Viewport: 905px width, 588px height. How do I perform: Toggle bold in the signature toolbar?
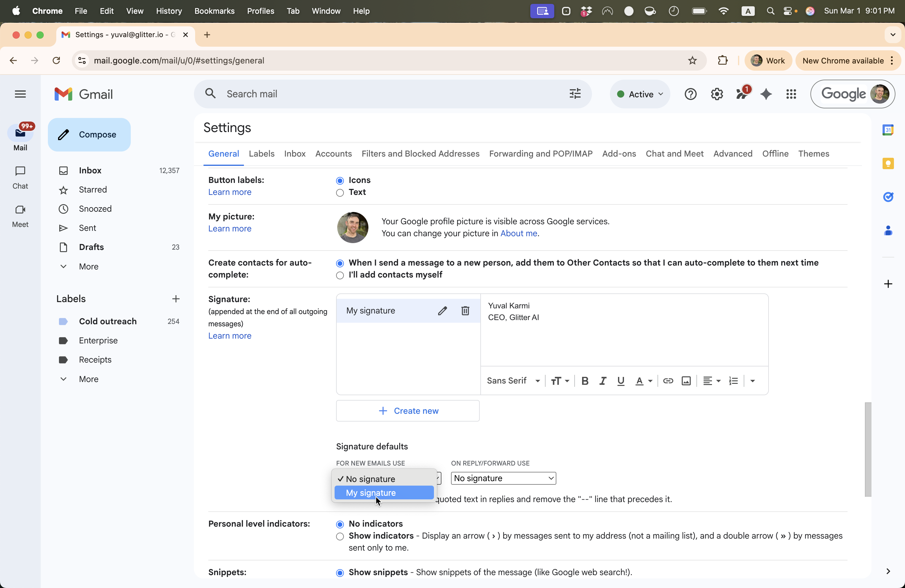[585, 381]
